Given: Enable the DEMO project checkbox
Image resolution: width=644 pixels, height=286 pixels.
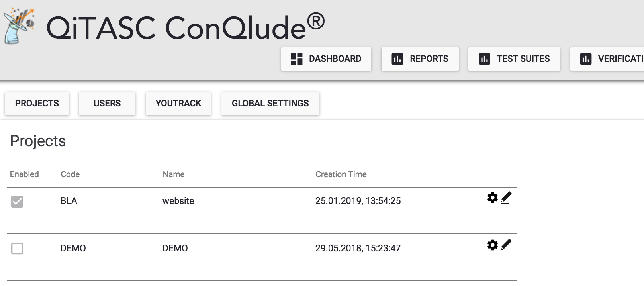Looking at the screenshot, I should [x=17, y=249].
